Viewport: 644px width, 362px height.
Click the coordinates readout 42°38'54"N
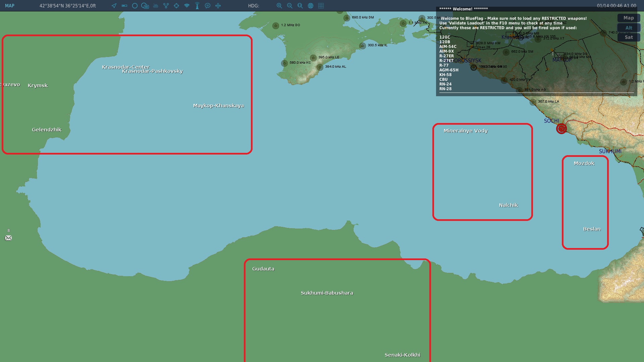coord(68,6)
